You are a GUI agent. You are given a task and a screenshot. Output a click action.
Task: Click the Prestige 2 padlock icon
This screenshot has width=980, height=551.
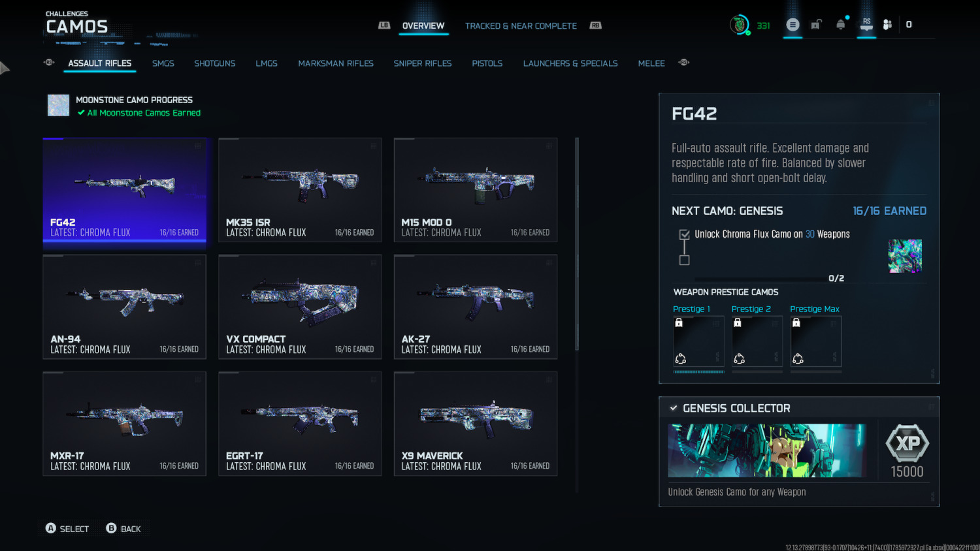738,323
